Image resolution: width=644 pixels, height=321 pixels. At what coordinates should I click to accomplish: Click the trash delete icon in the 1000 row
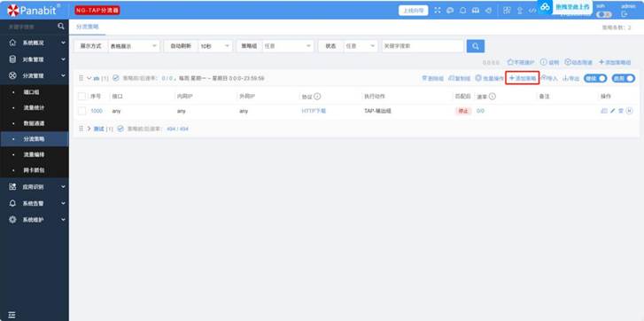tap(621, 111)
